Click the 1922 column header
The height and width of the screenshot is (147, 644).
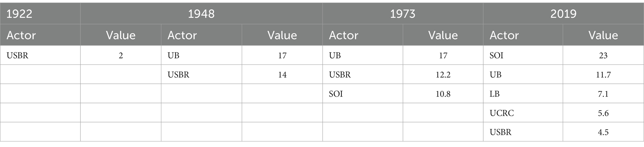tap(40, 14)
